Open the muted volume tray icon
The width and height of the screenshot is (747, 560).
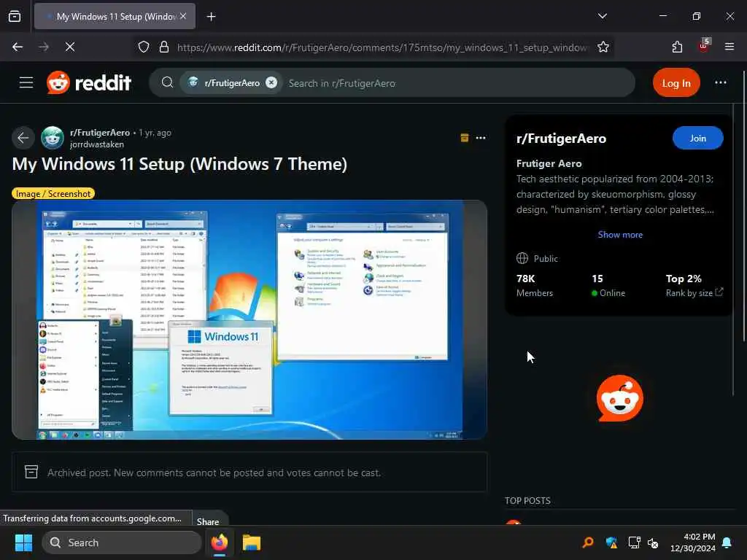point(653,542)
